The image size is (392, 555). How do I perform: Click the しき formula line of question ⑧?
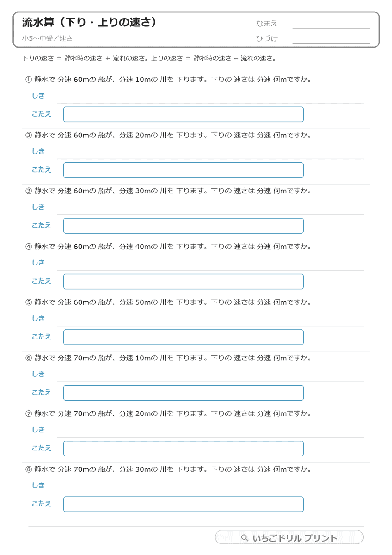(x=210, y=486)
